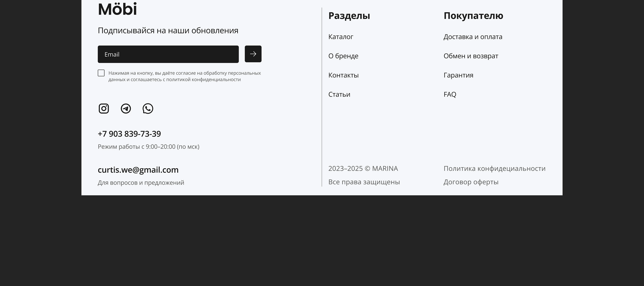The height and width of the screenshot is (286, 644).
Task: View the Гарантия page
Action: (x=458, y=75)
